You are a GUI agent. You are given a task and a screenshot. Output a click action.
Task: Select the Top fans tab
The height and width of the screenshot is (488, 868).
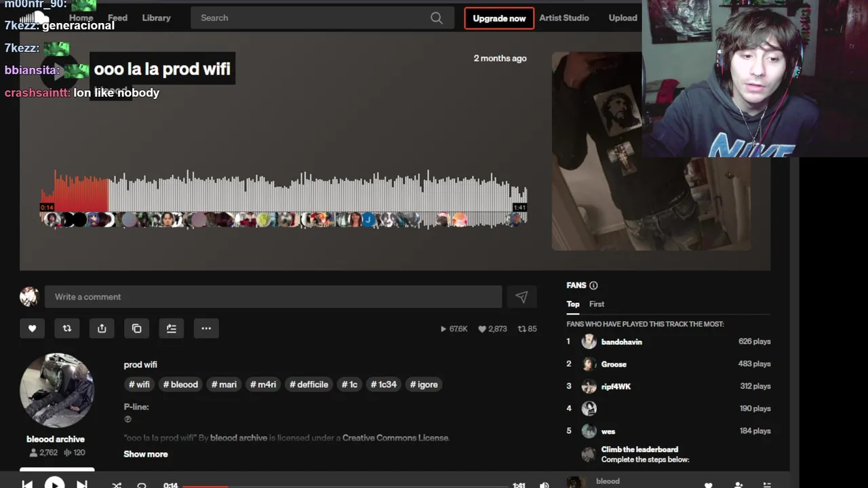(573, 304)
